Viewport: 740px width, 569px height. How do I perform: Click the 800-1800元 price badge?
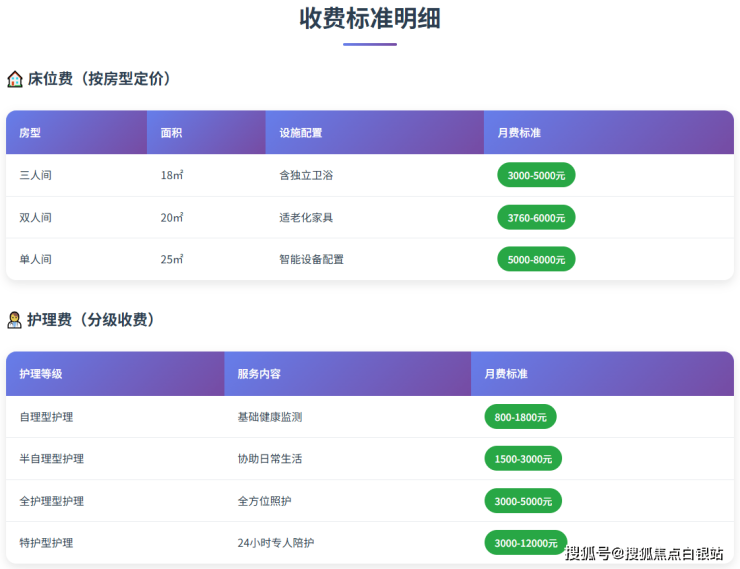coord(520,417)
